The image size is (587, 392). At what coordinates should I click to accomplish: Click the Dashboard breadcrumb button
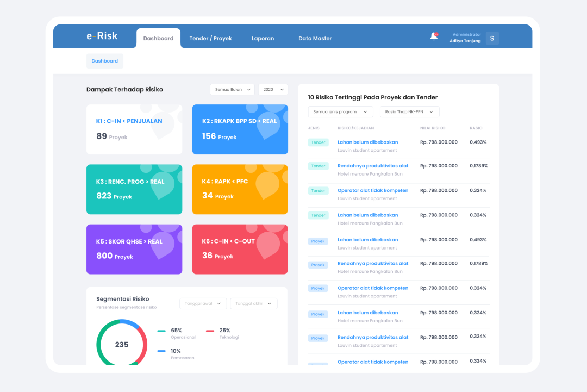click(105, 61)
